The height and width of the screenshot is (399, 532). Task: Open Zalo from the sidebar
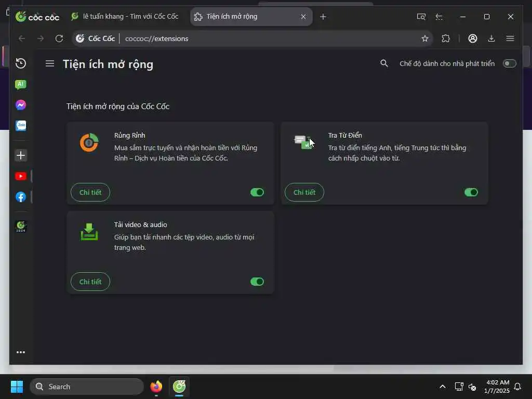pyautogui.click(x=21, y=126)
